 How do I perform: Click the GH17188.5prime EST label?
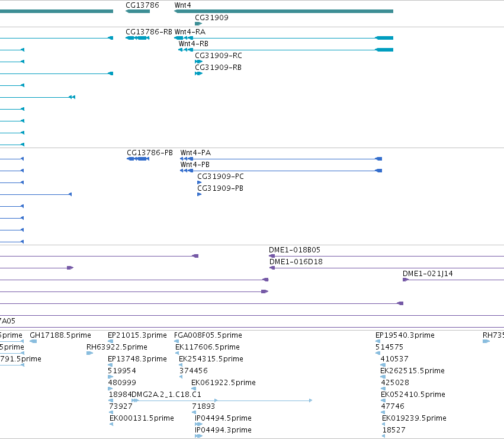[x=60, y=335]
